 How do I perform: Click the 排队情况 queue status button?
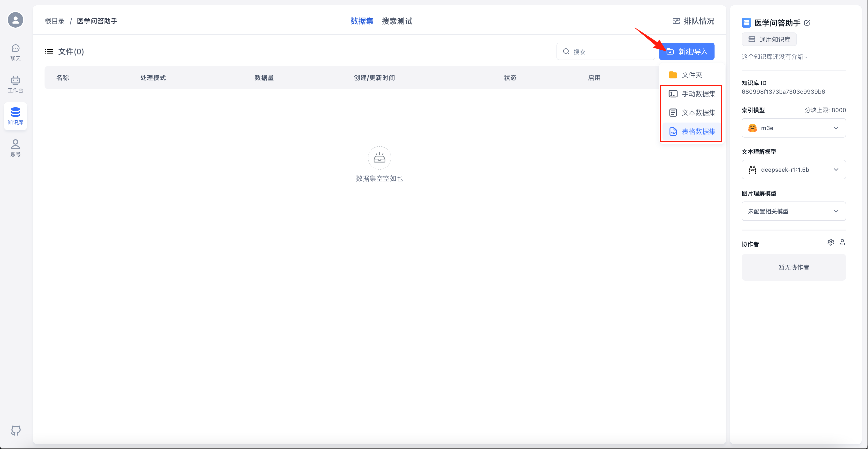tap(693, 21)
